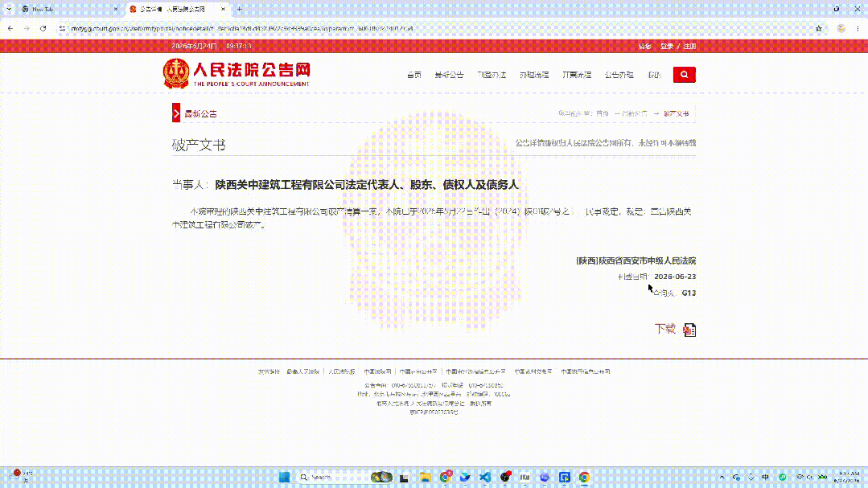This screenshot has height=488, width=868.
Task: Click the browser address bar URL
Action: [242, 28]
